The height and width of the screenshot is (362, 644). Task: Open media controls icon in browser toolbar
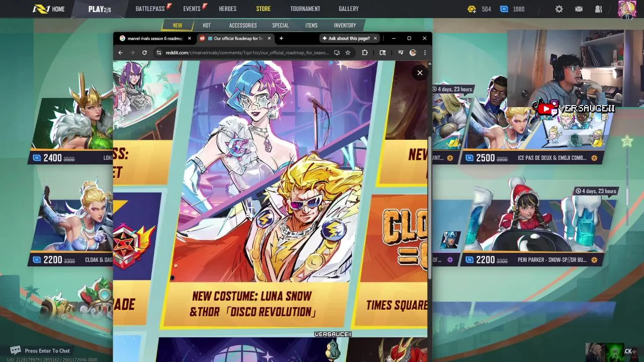pos(400,52)
